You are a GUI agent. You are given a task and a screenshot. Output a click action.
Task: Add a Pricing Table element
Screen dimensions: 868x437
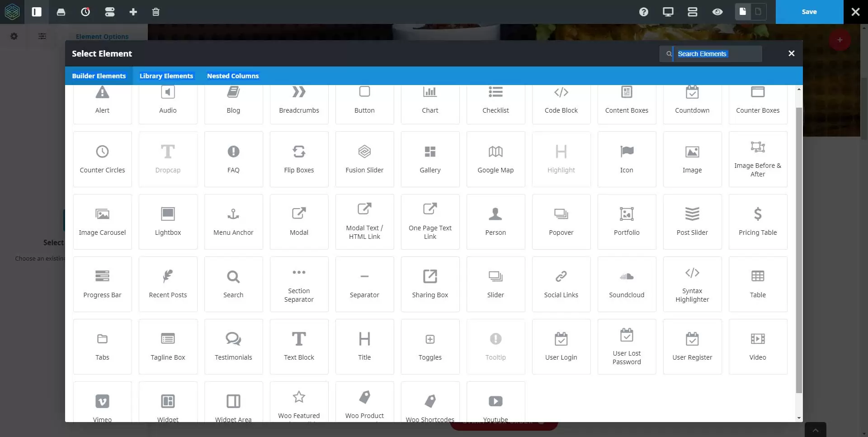[x=758, y=222]
